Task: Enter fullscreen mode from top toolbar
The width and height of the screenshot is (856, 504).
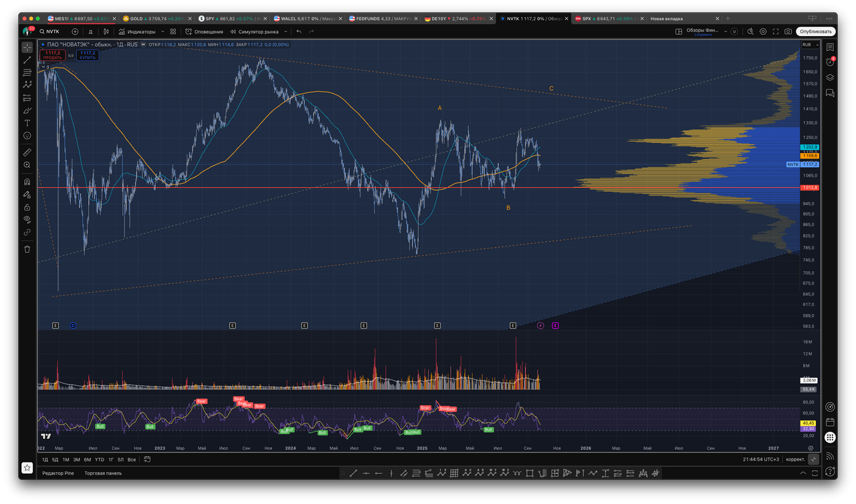Action: [776, 31]
